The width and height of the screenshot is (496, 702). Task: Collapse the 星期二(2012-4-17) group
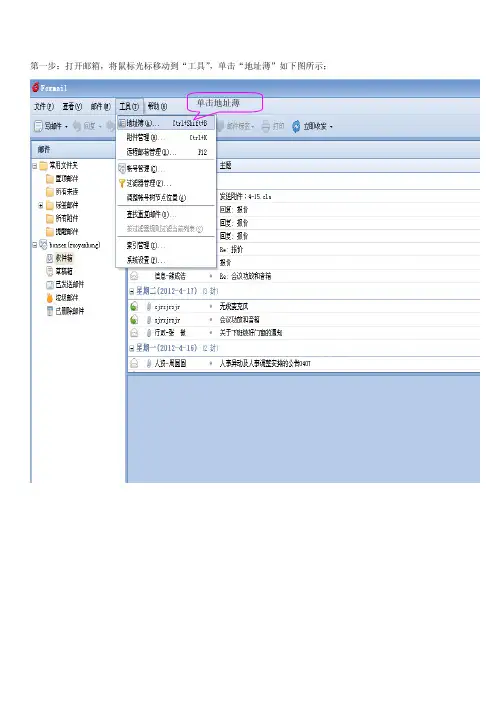132,291
